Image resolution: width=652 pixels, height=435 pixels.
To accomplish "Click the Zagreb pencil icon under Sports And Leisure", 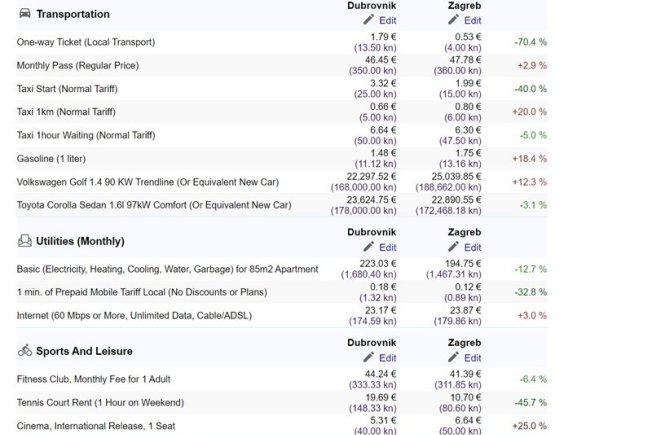I will point(455,357).
